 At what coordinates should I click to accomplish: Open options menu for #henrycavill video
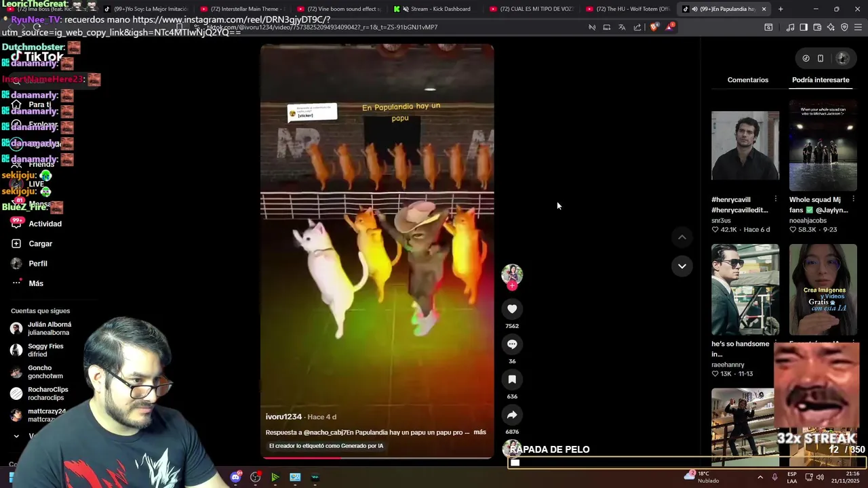[775, 199]
